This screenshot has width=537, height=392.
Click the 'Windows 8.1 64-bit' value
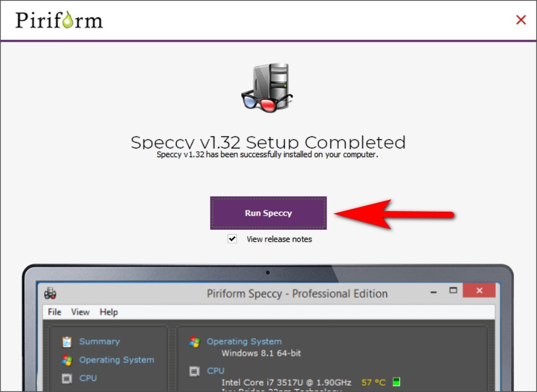(261, 353)
